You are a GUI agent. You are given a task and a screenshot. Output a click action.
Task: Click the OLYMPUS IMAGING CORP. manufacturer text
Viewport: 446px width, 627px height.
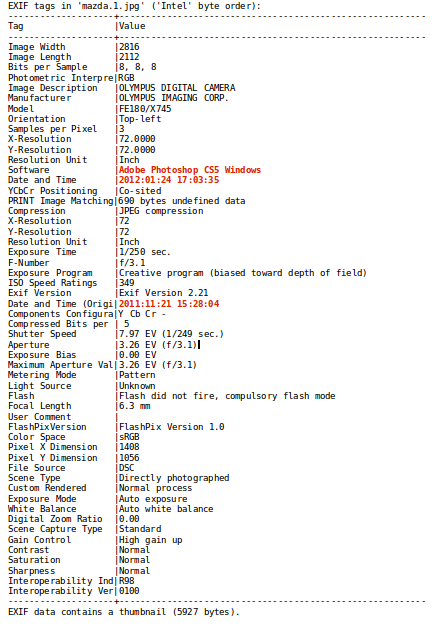tap(174, 98)
